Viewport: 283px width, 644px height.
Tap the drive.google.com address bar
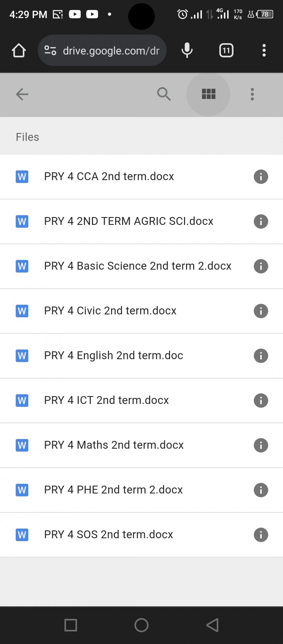pyautogui.click(x=111, y=51)
